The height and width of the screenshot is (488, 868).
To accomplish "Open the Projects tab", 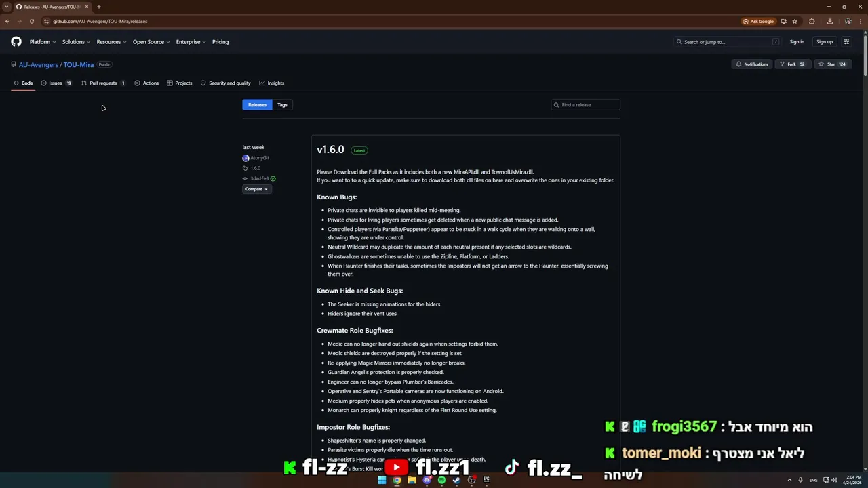I will [180, 83].
